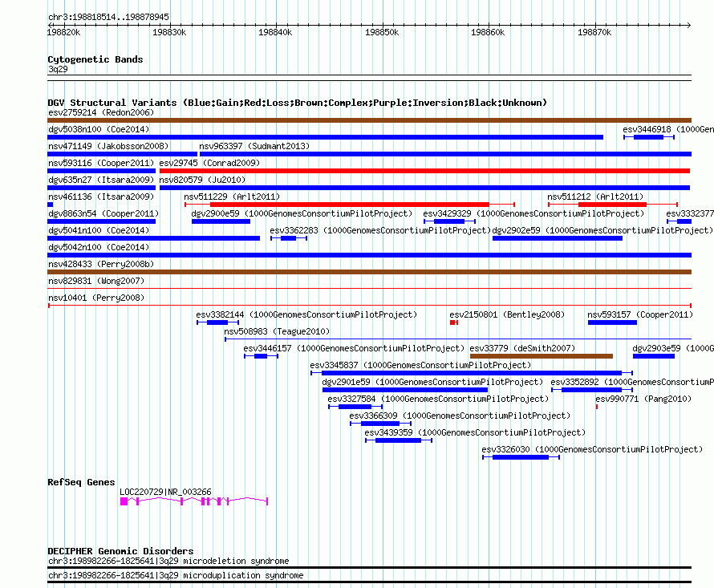Open nsv508983 (Teague2010) label
Screen dimensions: 714x588
[x=277, y=331]
